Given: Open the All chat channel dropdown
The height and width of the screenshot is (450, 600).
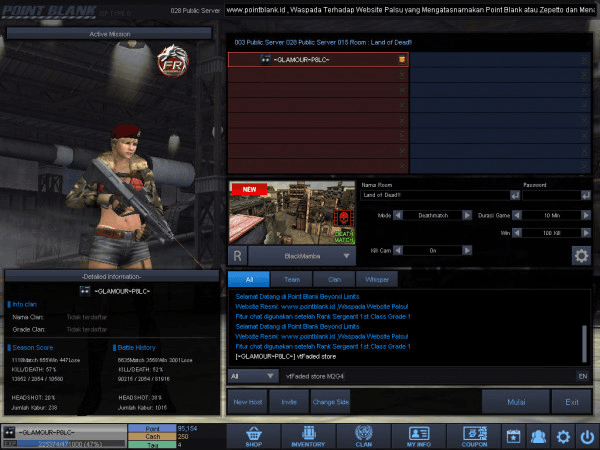Looking at the screenshot, I should pos(253,377).
